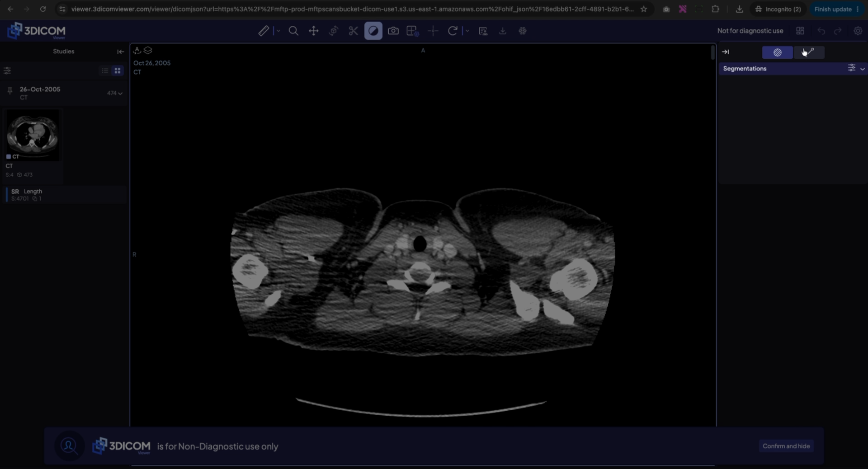Select the Pan move tool
Viewport: 868px width, 469px height.
(313, 31)
